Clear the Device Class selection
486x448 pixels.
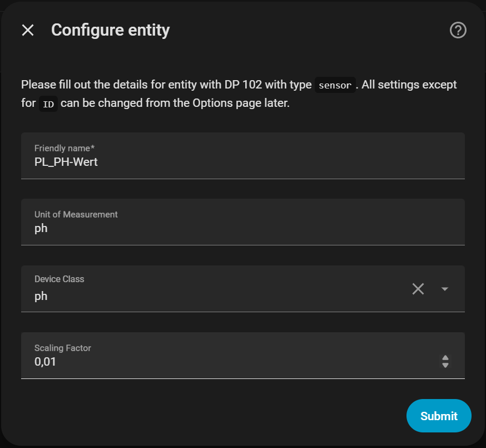(x=418, y=289)
